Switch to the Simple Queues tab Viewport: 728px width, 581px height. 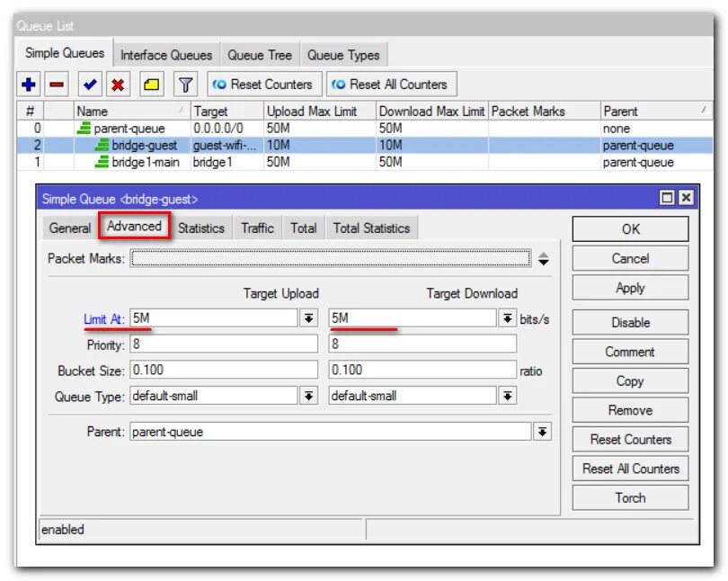pyautogui.click(x=65, y=53)
